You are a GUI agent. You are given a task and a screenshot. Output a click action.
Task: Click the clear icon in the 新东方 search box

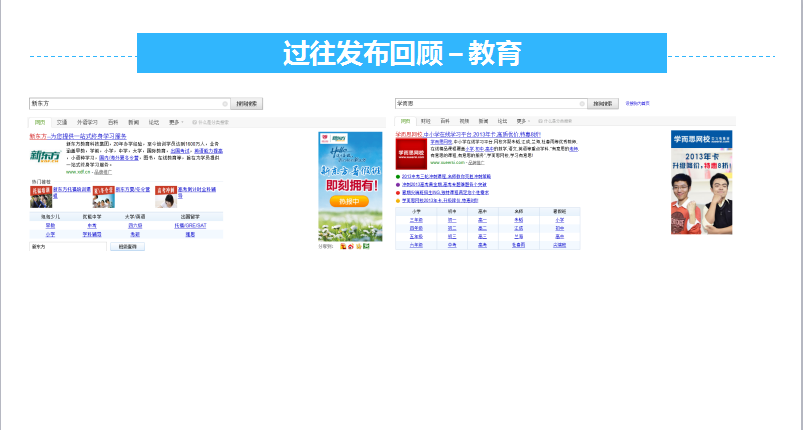[x=225, y=104]
